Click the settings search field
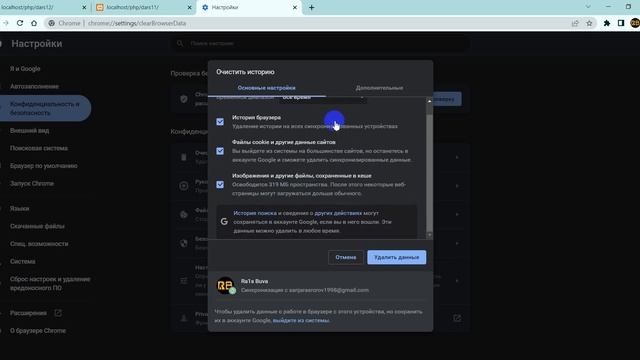Viewport: 640px width, 360px height. pyautogui.click(x=320, y=43)
